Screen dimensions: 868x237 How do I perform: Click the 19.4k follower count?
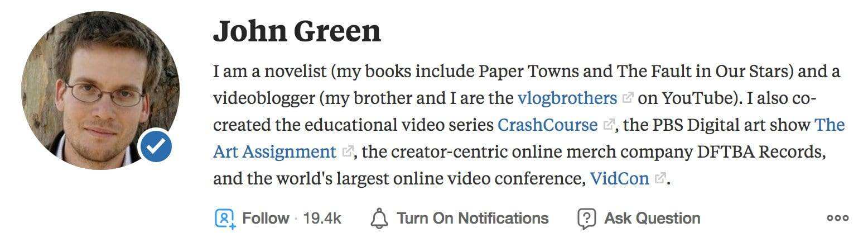[322, 218]
